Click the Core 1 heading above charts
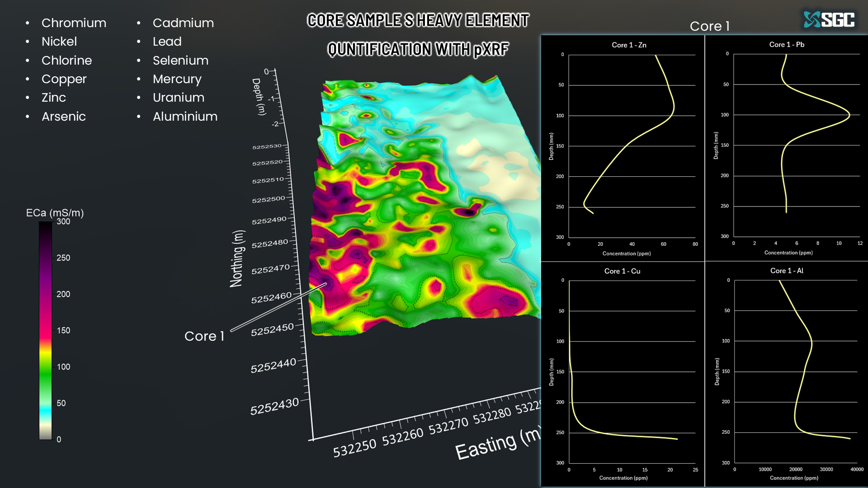The height and width of the screenshot is (488, 868). click(709, 26)
